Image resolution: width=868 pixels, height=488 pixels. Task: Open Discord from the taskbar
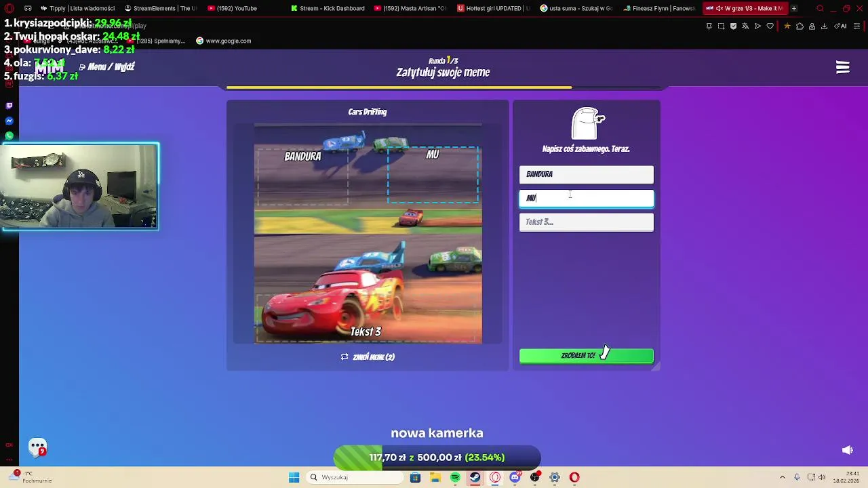click(x=515, y=477)
